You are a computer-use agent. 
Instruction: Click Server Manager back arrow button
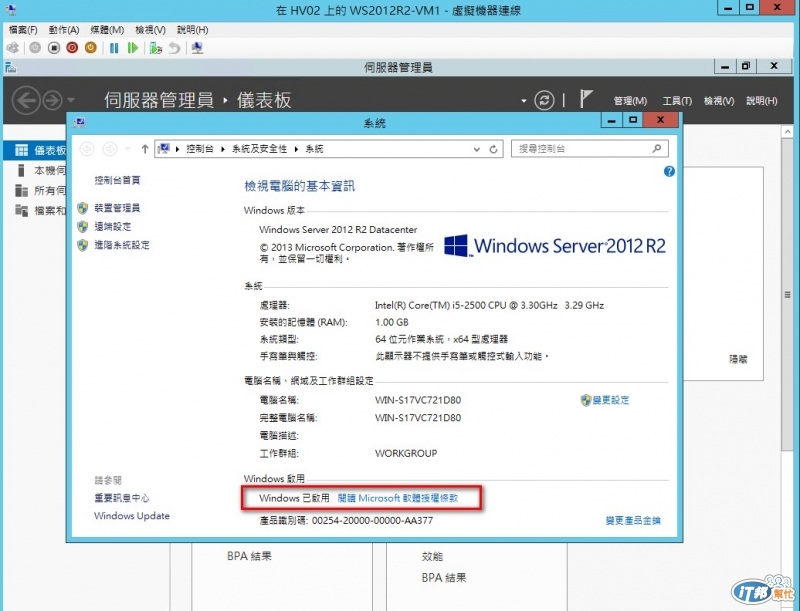(26, 100)
